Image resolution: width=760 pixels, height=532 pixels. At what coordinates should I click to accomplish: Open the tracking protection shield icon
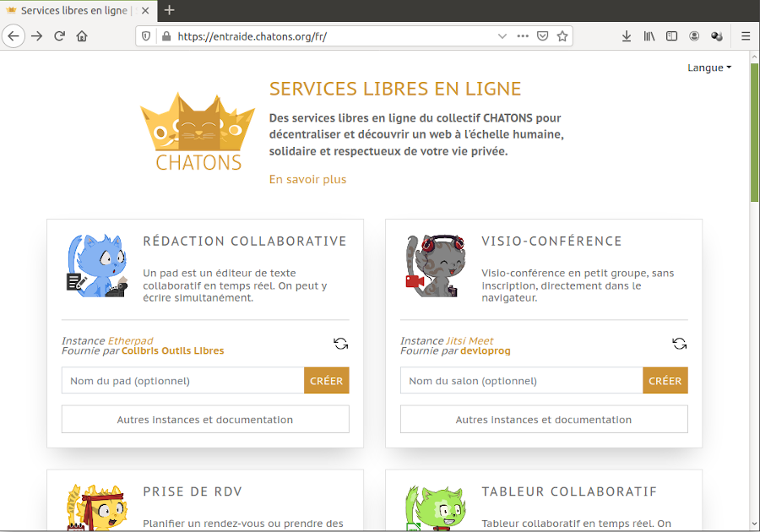pyautogui.click(x=146, y=36)
